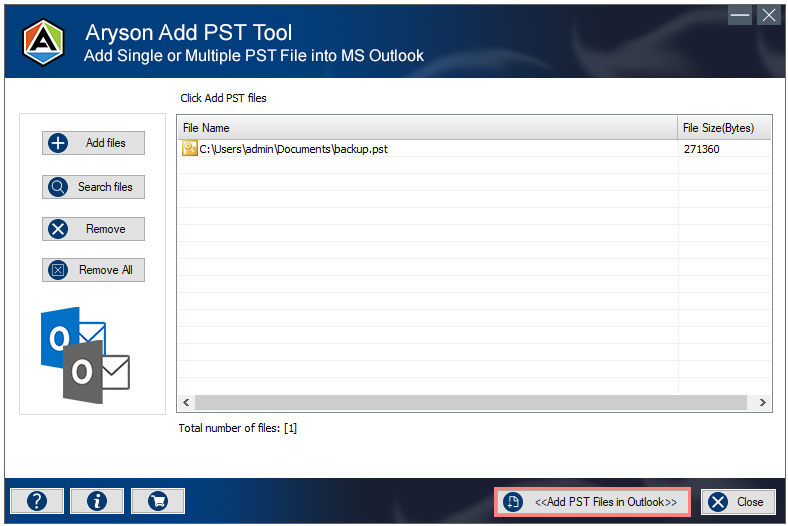788x526 pixels.
Task: Open the shopping cart purchase icon
Action: [158, 501]
